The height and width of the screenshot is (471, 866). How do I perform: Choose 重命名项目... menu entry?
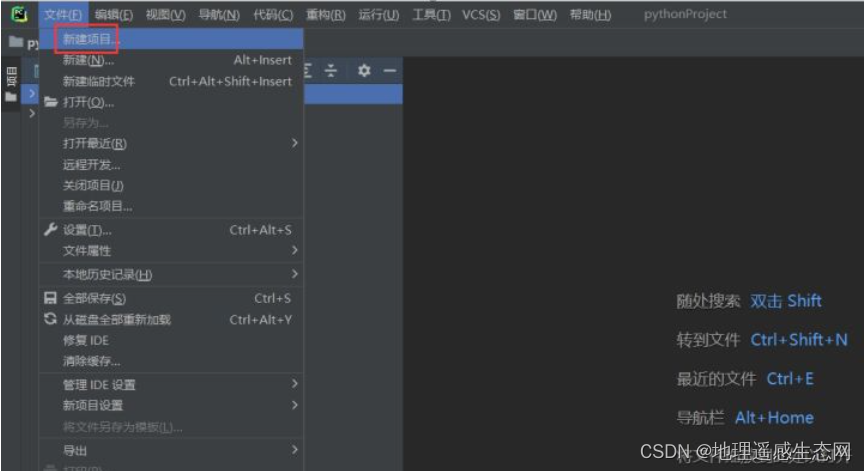[x=171, y=207]
